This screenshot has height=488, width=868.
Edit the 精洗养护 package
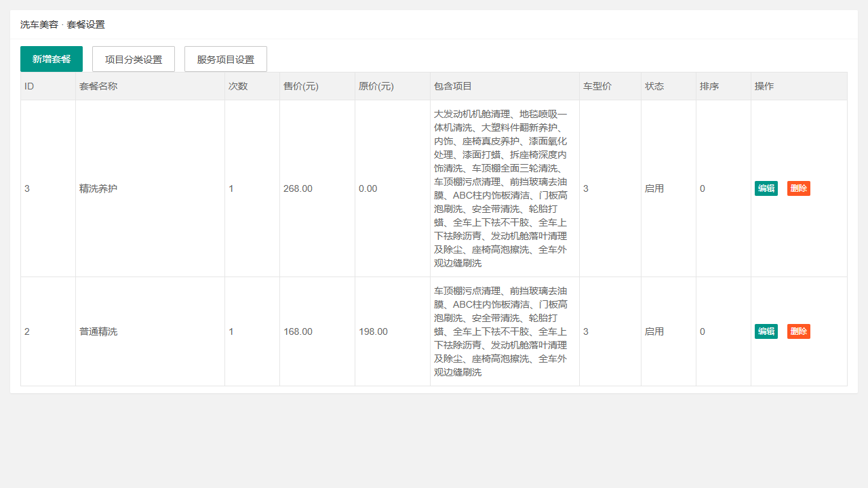(x=766, y=188)
